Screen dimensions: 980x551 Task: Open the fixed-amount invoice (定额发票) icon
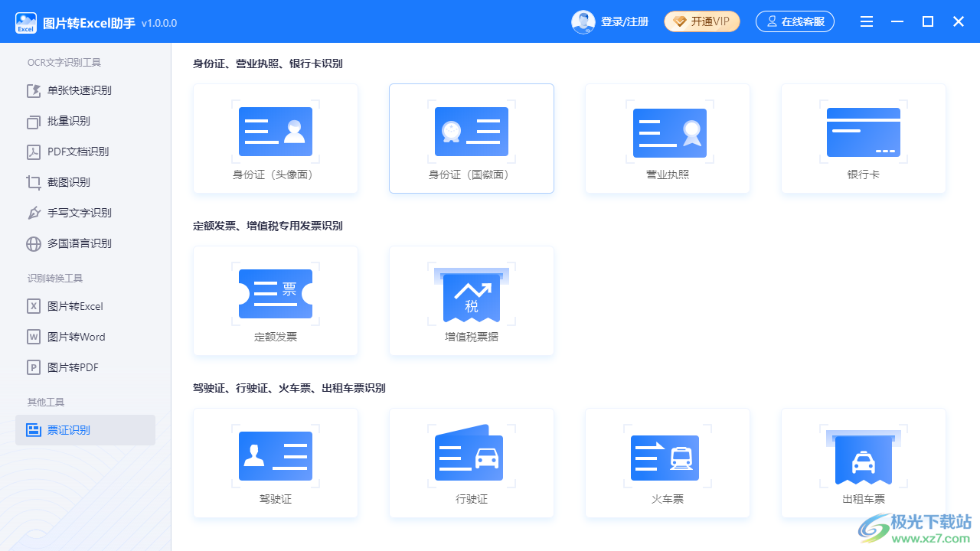276,294
